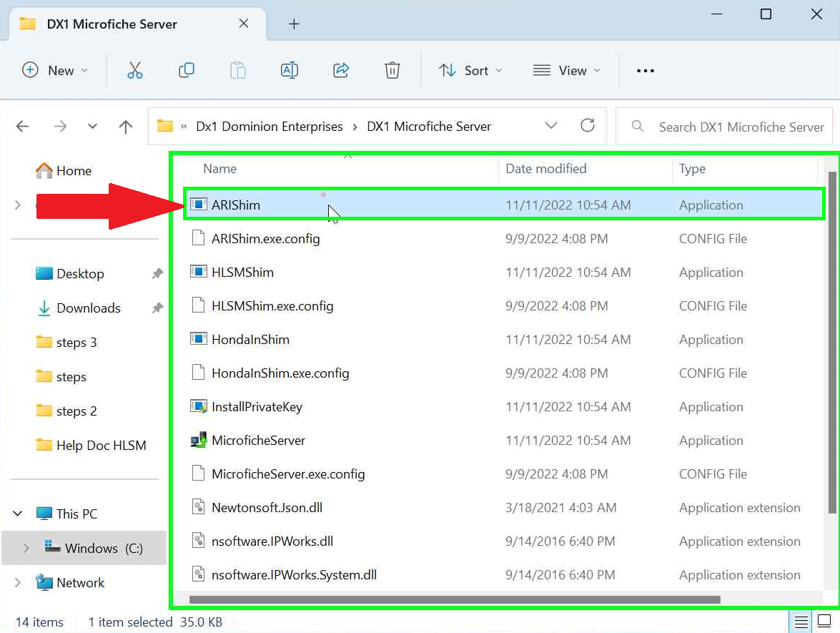Open Downloads in the sidebar
Screen dimensions: 840x633
[x=89, y=308]
